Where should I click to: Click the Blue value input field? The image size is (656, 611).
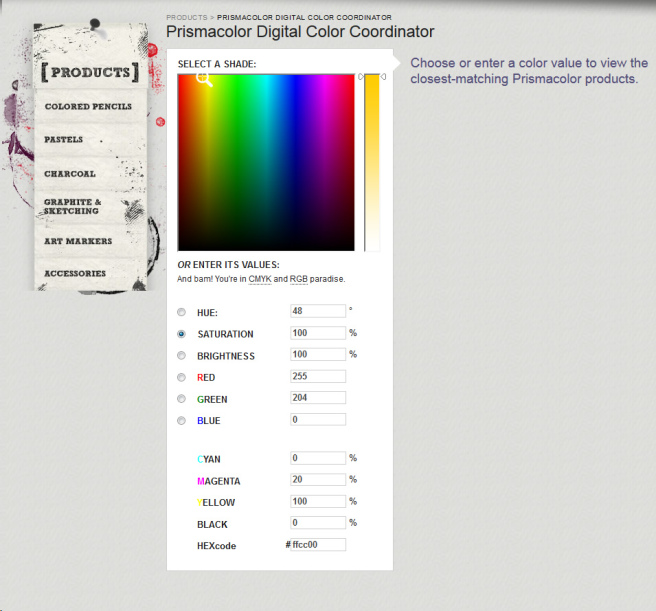(x=318, y=419)
